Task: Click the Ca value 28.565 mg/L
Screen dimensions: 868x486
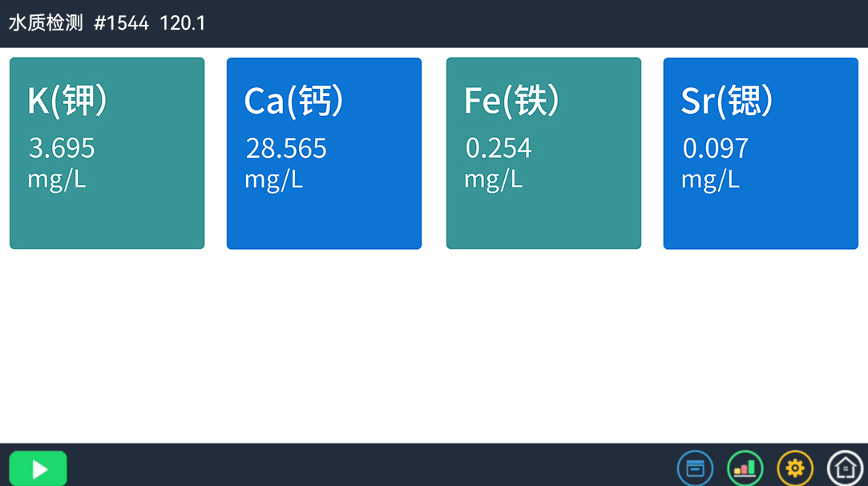Action: pyautogui.click(x=285, y=147)
